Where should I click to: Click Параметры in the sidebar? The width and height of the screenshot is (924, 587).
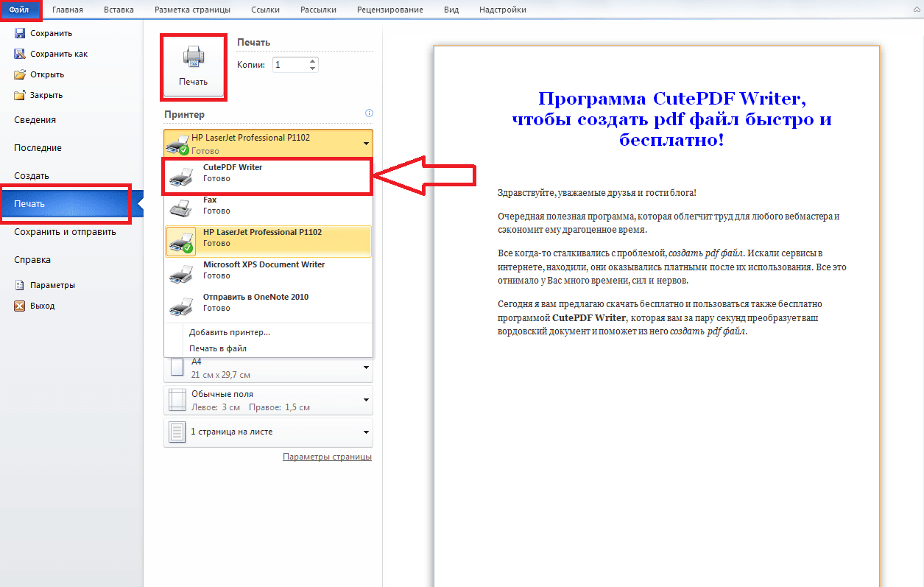52,285
